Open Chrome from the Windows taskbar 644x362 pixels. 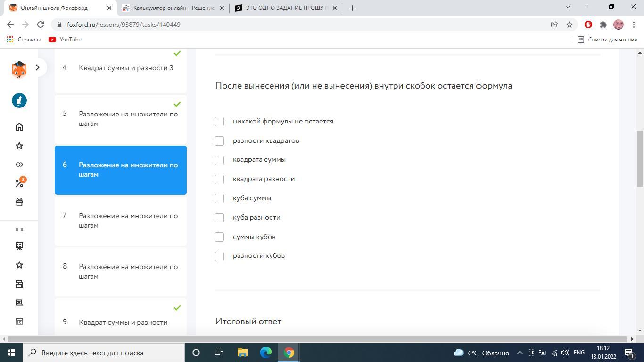point(289,353)
